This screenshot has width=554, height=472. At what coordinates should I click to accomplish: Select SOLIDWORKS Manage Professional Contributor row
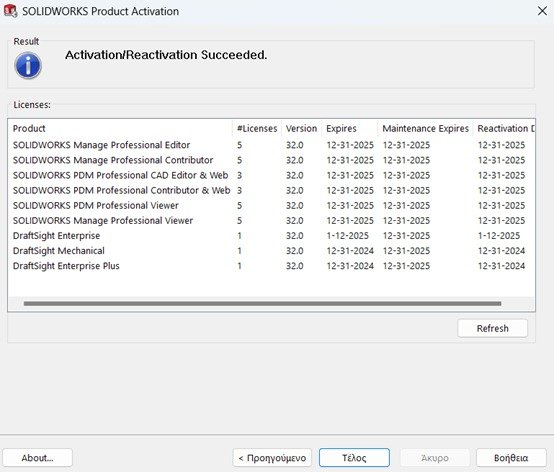[271, 160]
